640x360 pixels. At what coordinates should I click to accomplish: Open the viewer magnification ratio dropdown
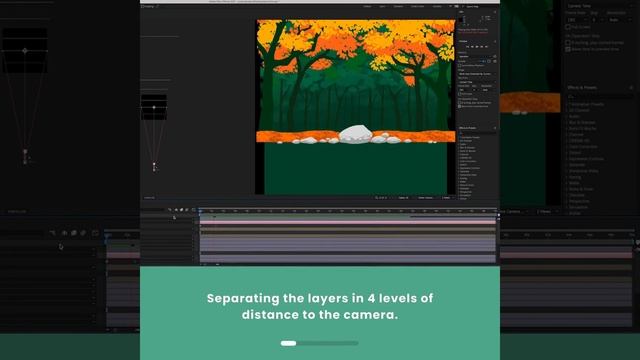pyautogui.click(x=381, y=198)
